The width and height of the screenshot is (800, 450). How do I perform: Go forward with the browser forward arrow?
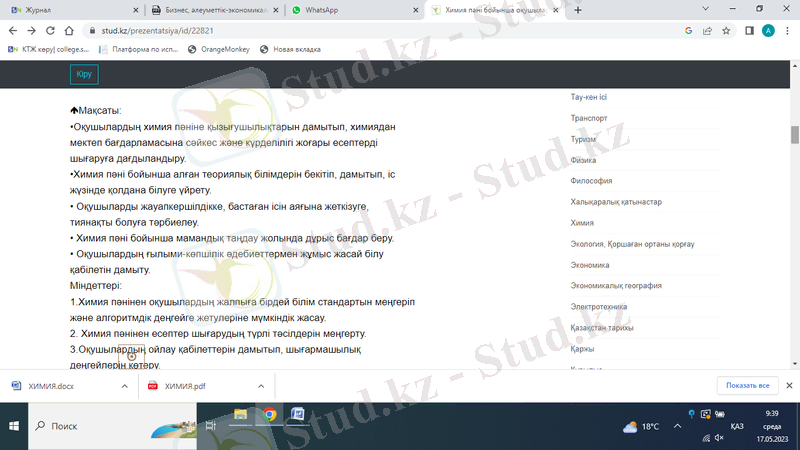coord(32,31)
